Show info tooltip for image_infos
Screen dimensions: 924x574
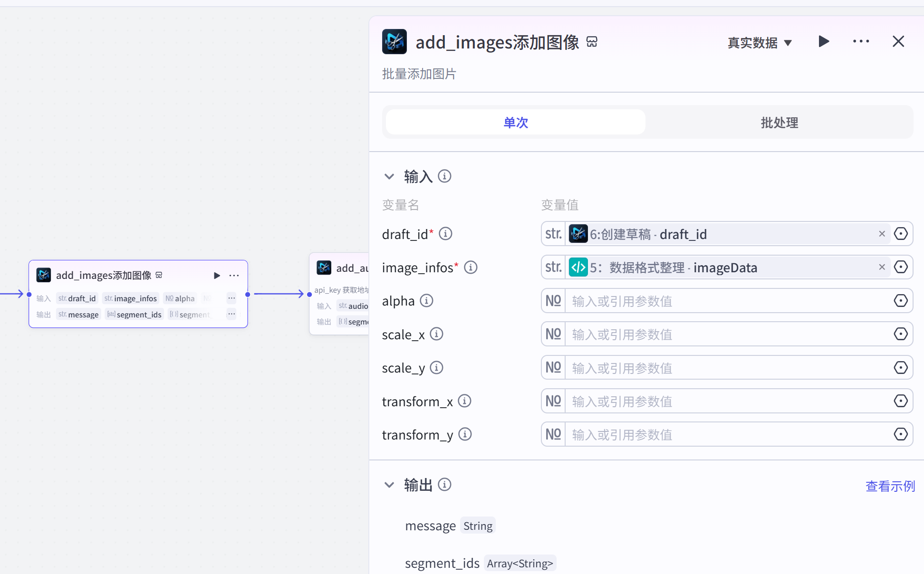coord(471,268)
